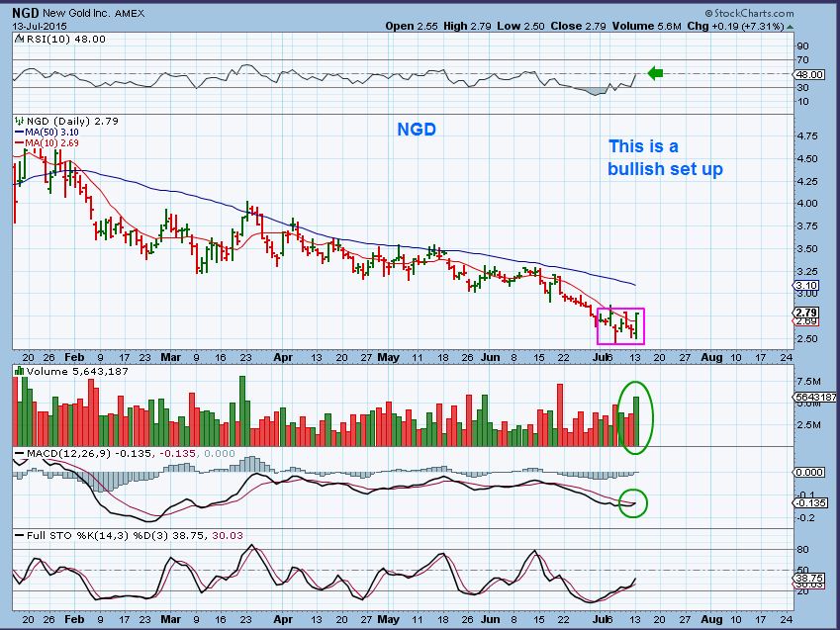Click the 'MA(50) 3.10' legend entry
Image resolution: width=840 pixels, height=630 pixels.
click(x=52, y=132)
